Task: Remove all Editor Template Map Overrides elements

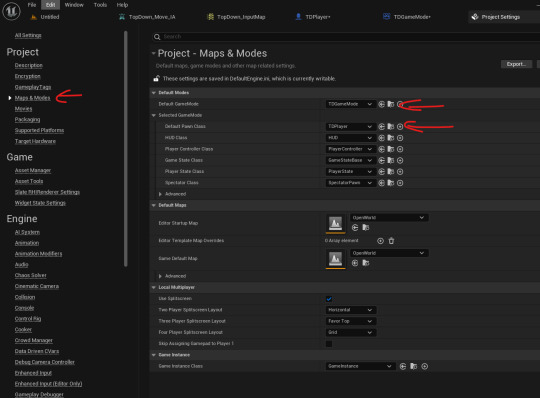Action: 391,241
